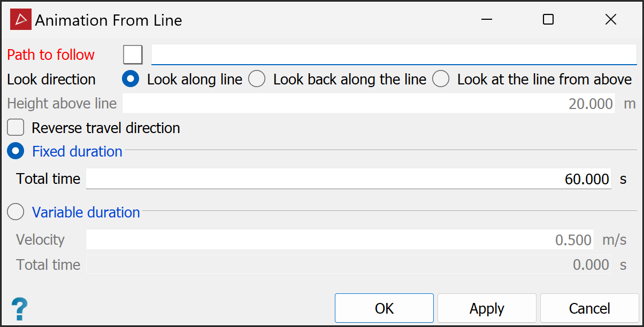This screenshot has width=644, height=327.
Task: Select Look at the line from above
Action: click(441, 79)
